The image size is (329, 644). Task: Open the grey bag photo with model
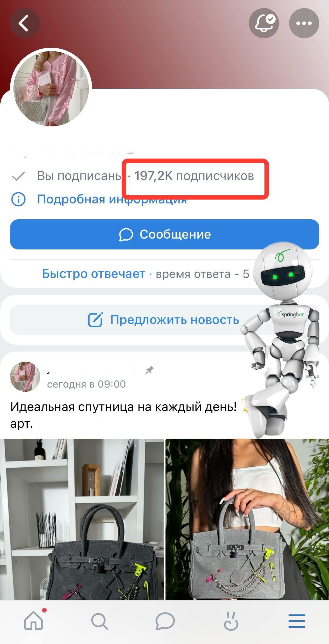click(x=247, y=520)
